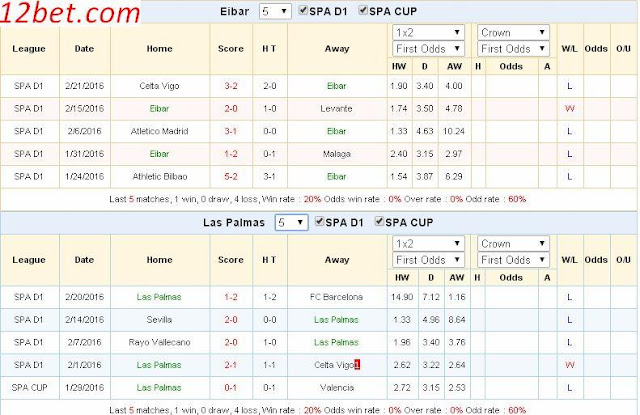
Task: Click Las Palmas away team in 2/7/2016 row
Action: tap(336, 342)
